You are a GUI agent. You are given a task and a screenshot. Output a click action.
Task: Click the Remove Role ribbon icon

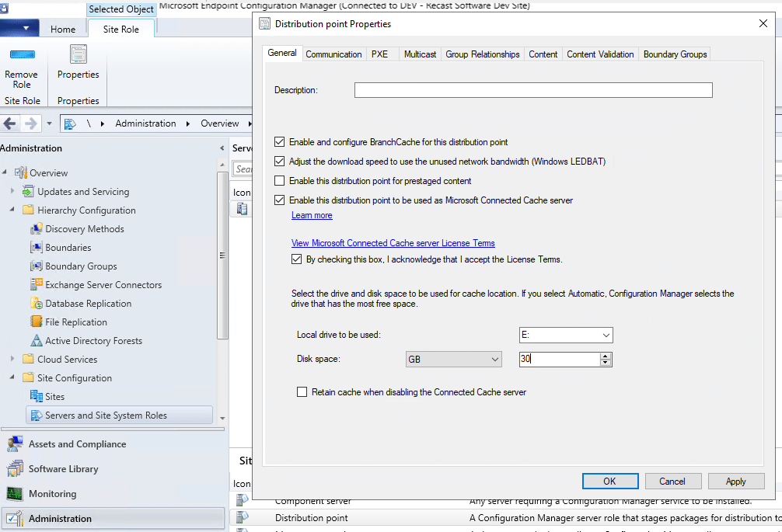(x=22, y=55)
